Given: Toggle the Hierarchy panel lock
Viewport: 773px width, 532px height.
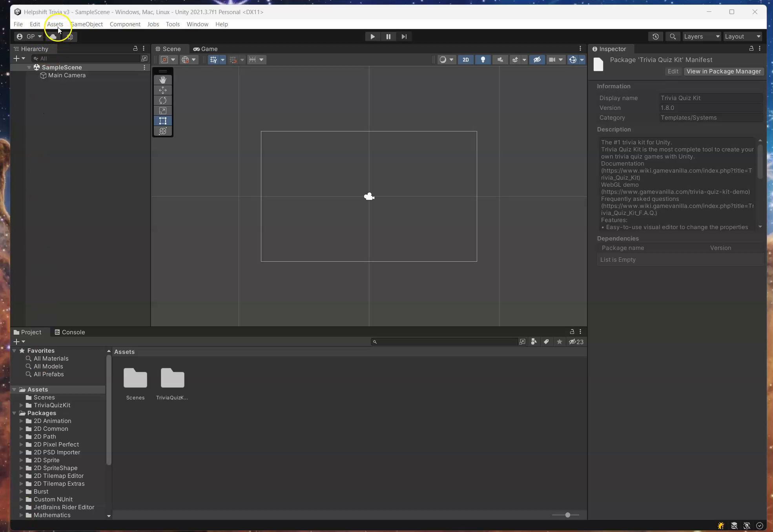Looking at the screenshot, I should click(x=135, y=48).
